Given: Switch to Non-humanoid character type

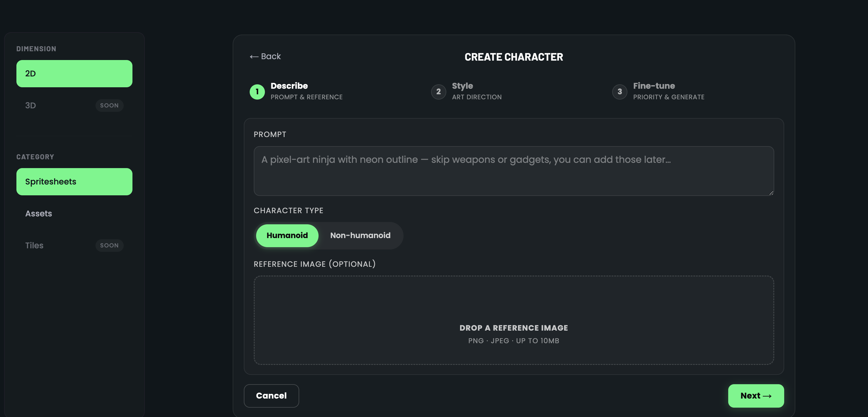Looking at the screenshot, I should tap(360, 235).
